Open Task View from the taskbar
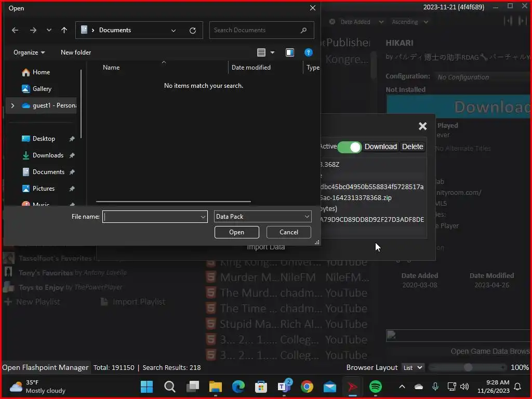 193,387
